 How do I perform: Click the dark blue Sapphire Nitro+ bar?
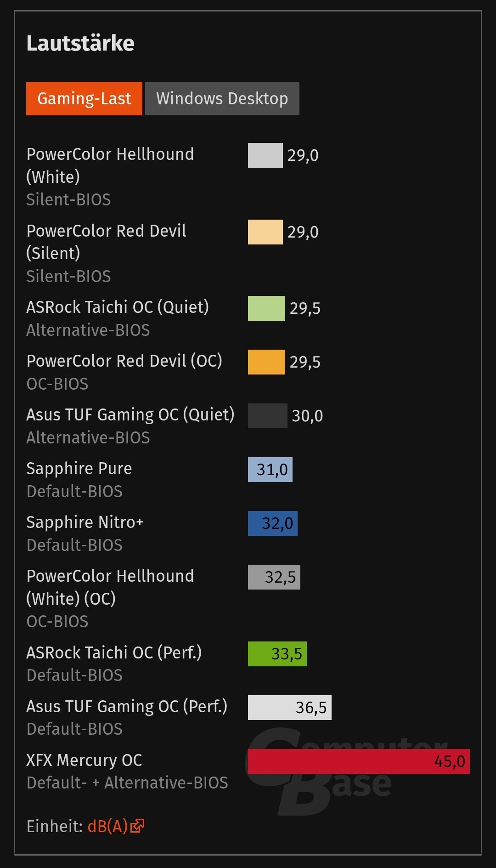coord(273,523)
